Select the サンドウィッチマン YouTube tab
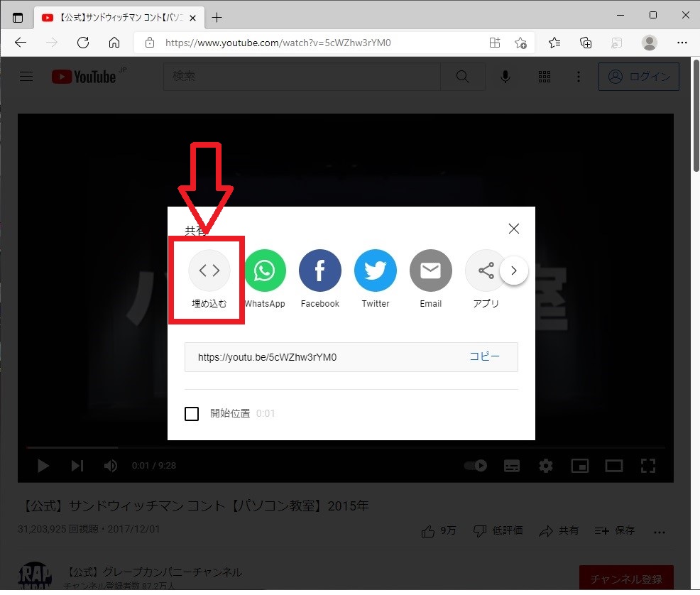The image size is (700, 595). pos(120,18)
